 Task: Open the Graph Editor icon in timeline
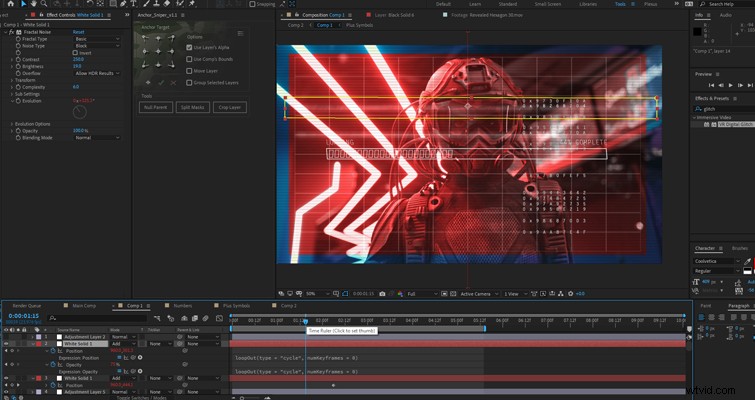tap(220, 318)
